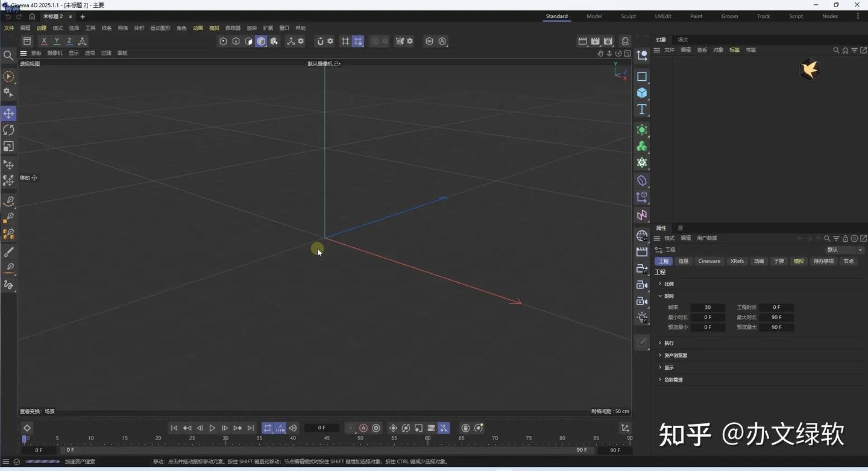Select the Scale tool
This screenshot has width=868, height=471.
tap(9, 147)
